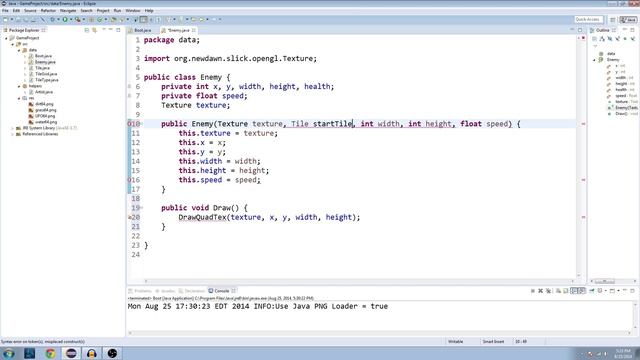
Task: Collapse the Enemy class in Outline
Action: 594,60
